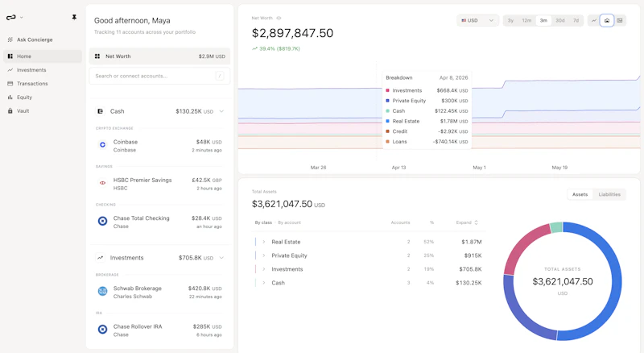Click the app logo in the sidebar
Screen dimensions: 644x353
pos(11,17)
